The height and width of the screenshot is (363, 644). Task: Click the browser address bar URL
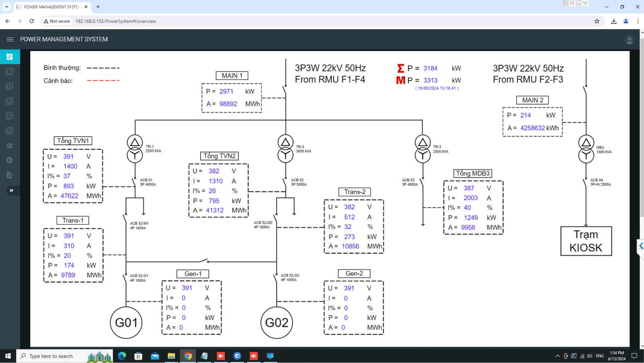[x=115, y=21]
